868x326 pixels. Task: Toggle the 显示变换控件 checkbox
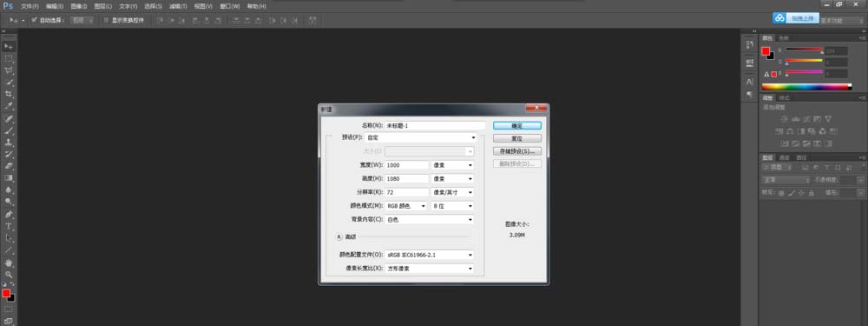106,20
